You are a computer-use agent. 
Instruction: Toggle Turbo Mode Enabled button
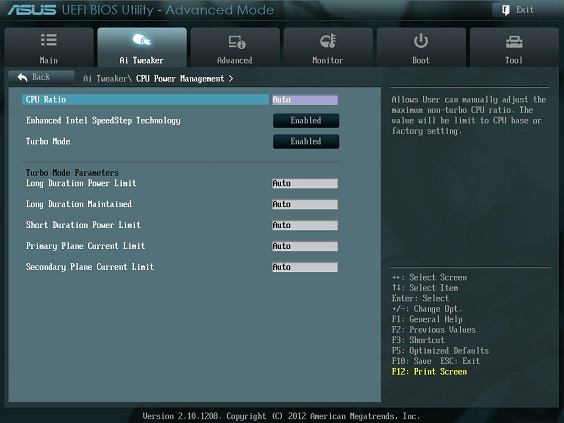tap(306, 141)
